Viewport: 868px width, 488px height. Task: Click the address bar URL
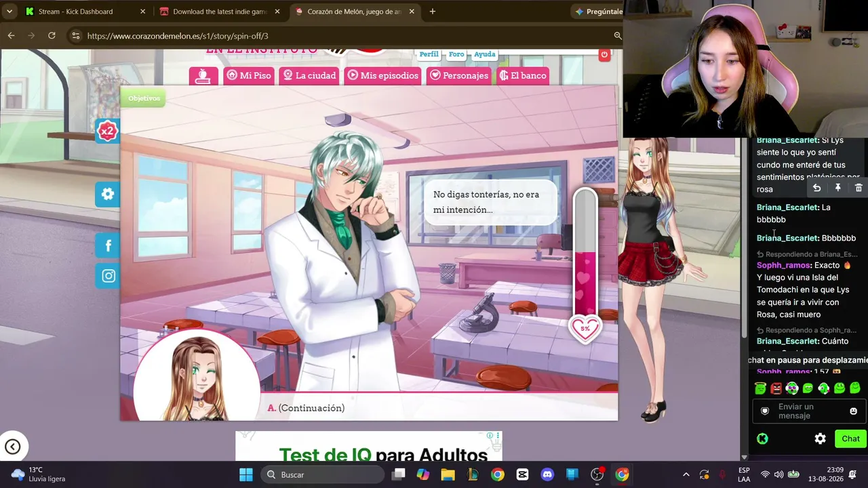click(178, 36)
